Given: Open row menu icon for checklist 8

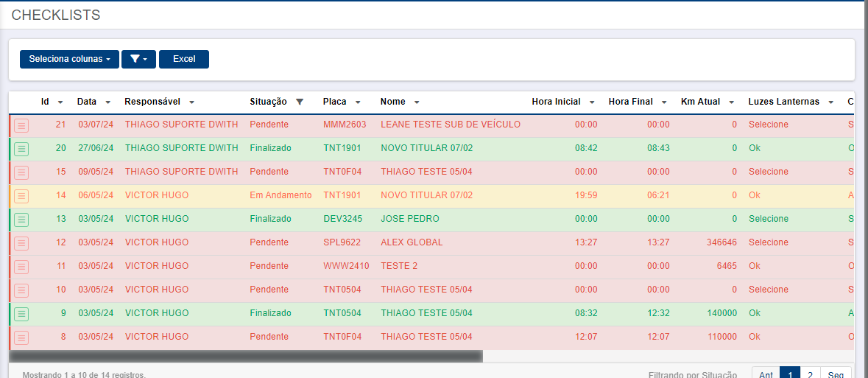Looking at the screenshot, I should [21, 337].
